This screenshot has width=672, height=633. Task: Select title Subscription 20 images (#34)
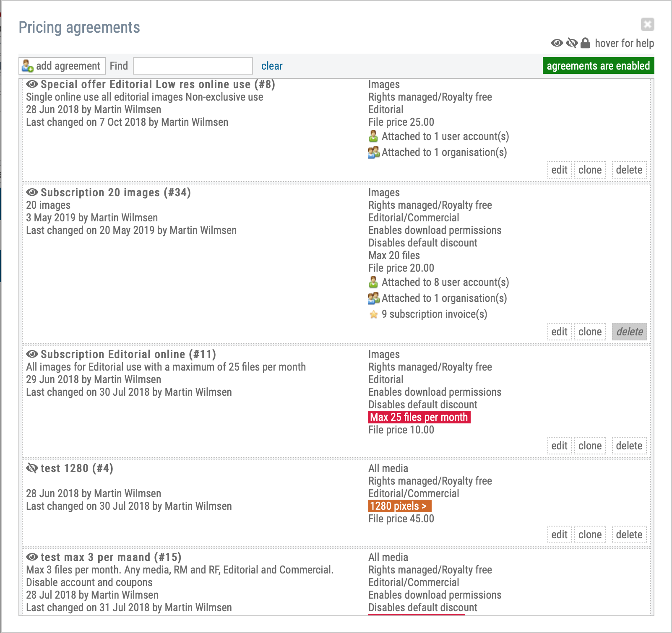[x=115, y=192]
